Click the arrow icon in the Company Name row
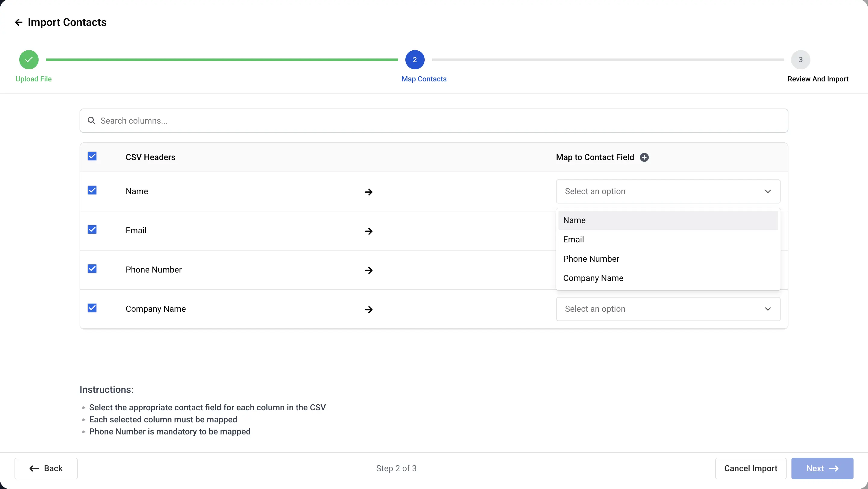This screenshot has width=868, height=489. coord(369,309)
